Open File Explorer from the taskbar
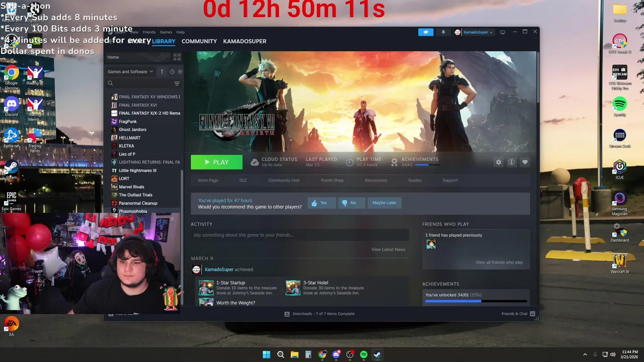Screen dimensions: 644x362 (294, 354)
